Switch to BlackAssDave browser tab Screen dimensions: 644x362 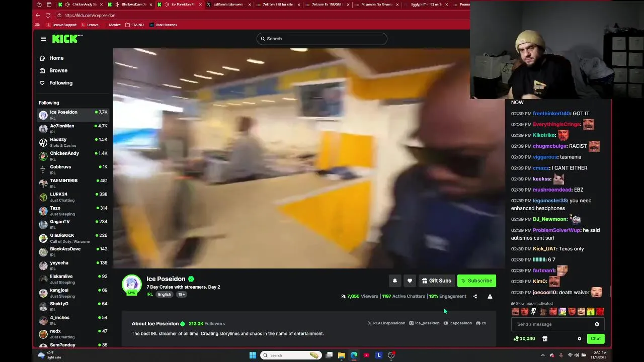click(x=131, y=5)
